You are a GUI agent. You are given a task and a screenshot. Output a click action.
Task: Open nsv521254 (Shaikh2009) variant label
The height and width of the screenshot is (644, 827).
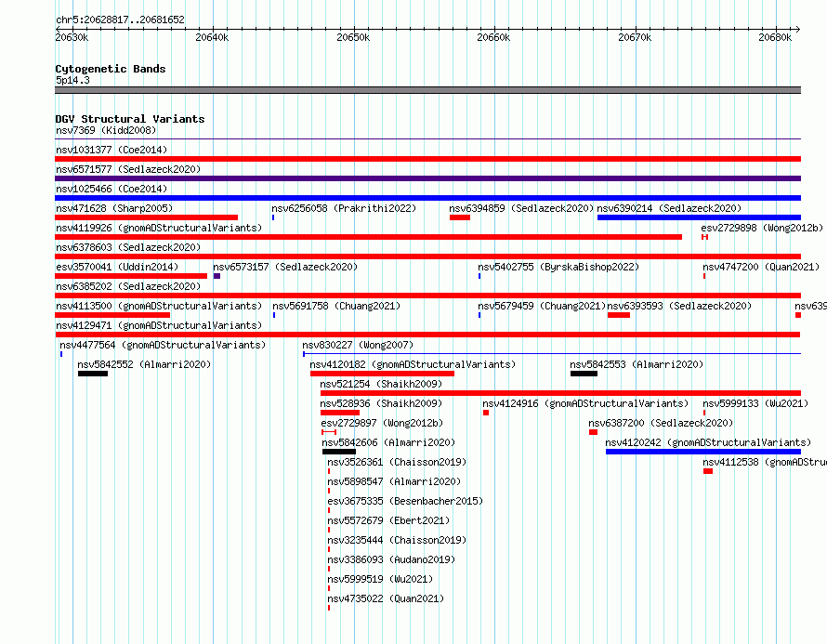(x=381, y=384)
